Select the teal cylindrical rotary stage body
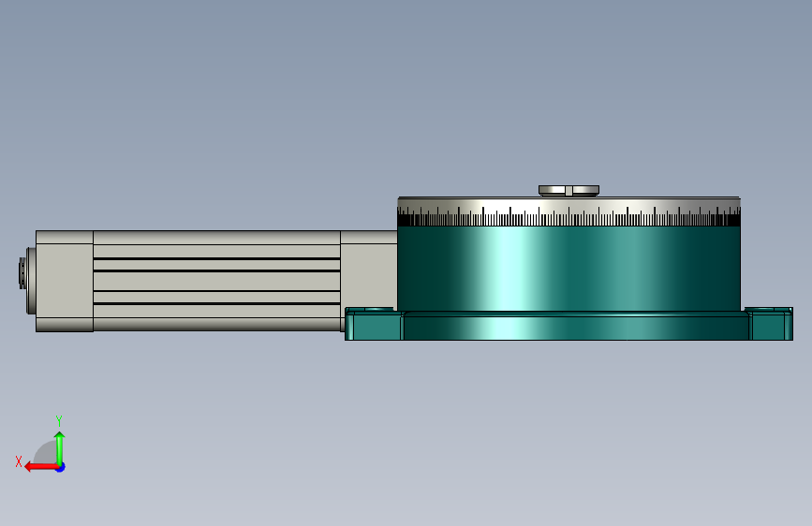Viewport: 812px width, 526px height. 568,269
